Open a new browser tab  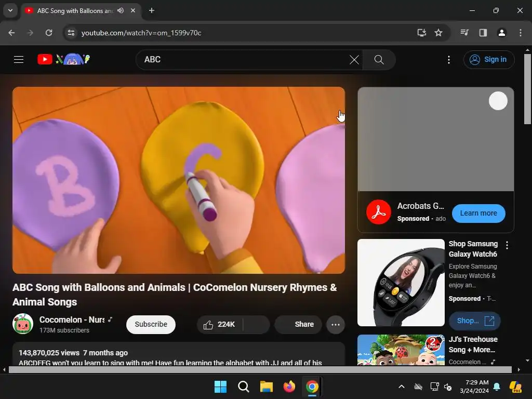pos(152,10)
